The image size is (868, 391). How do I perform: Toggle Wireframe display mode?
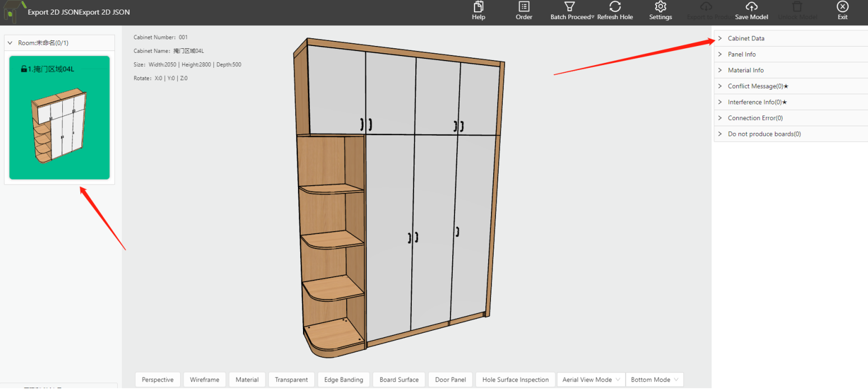(x=205, y=380)
